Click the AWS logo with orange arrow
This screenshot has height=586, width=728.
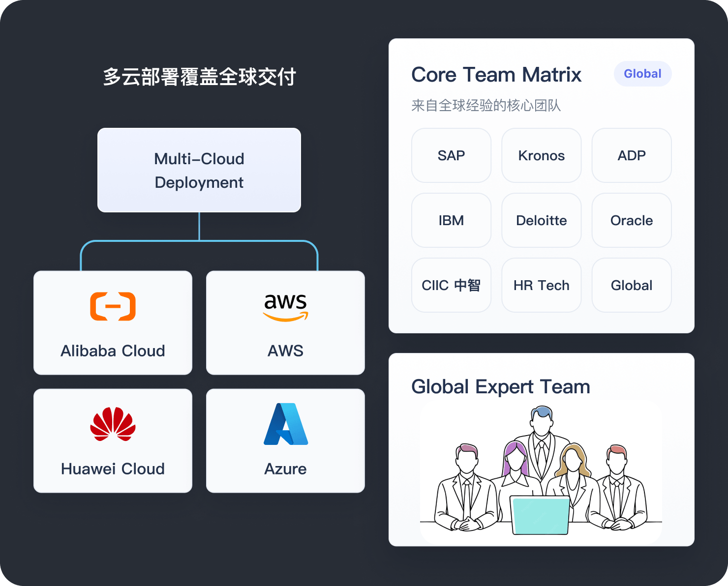(x=285, y=308)
